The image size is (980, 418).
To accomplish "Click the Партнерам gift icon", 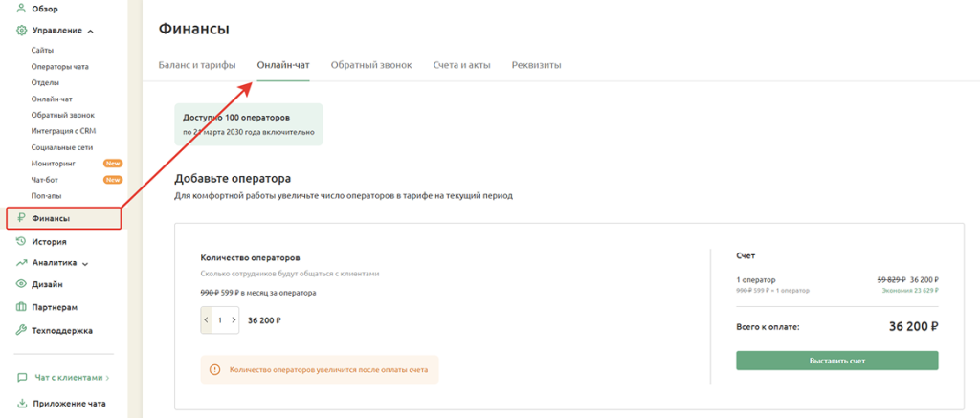I will (21, 307).
